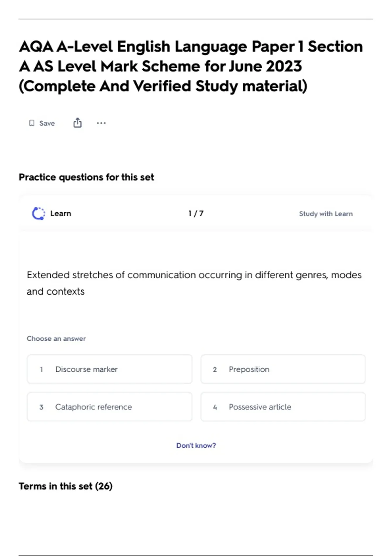392x556 pixels.
Task: Click the Choose an answer prompt
Action: (56, 339)
